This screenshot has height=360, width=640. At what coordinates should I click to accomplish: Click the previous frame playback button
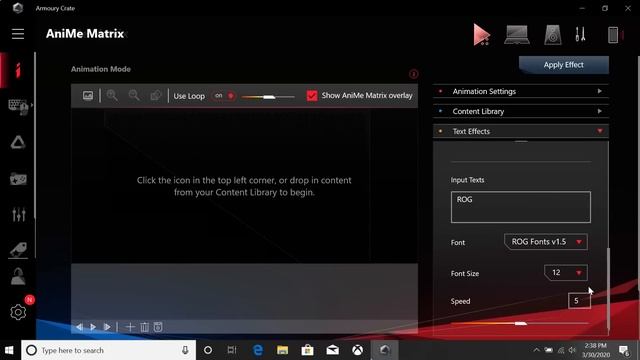79,327
